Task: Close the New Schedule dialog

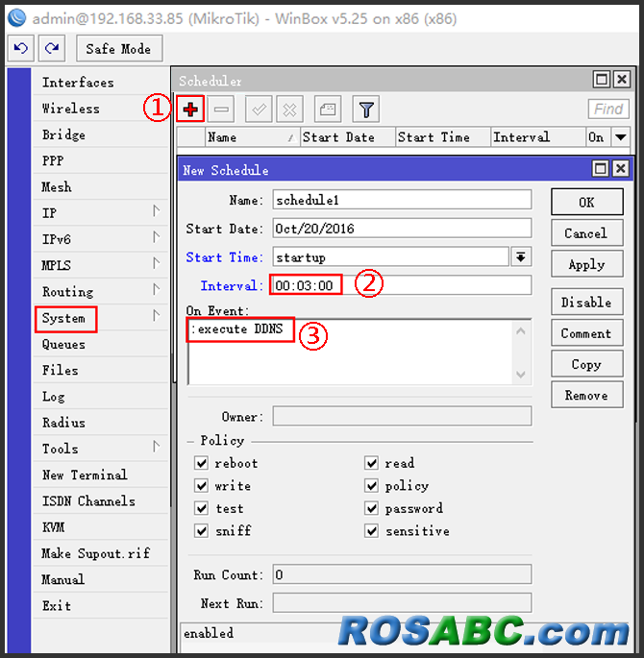Action: coord(621,169)
